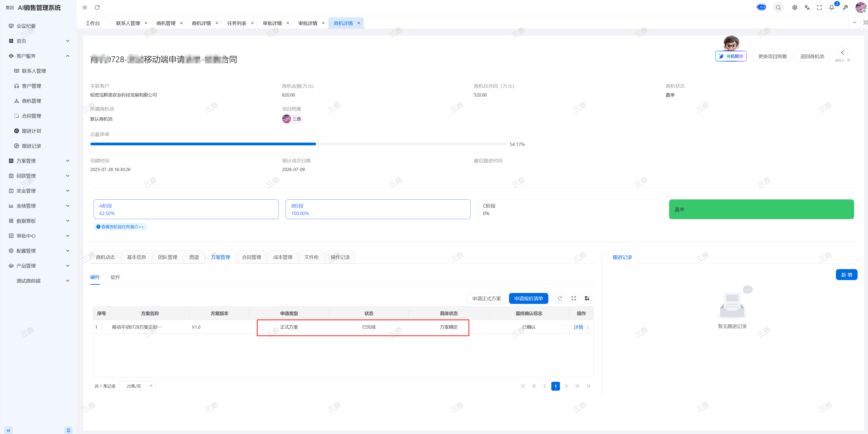Pin the sidebar using the pin icon
This screenshot has width=868, height=434.
point(68,430)
